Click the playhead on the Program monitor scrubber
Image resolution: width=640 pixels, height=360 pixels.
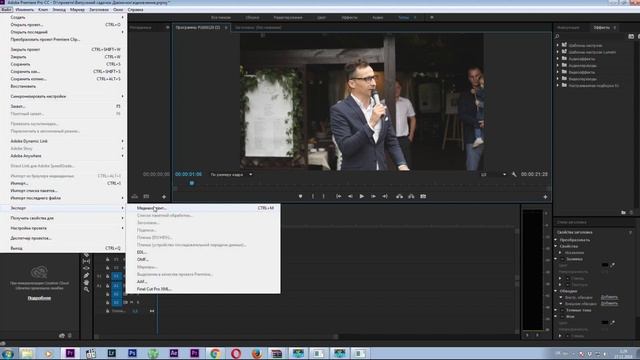[x=191, y=183]
